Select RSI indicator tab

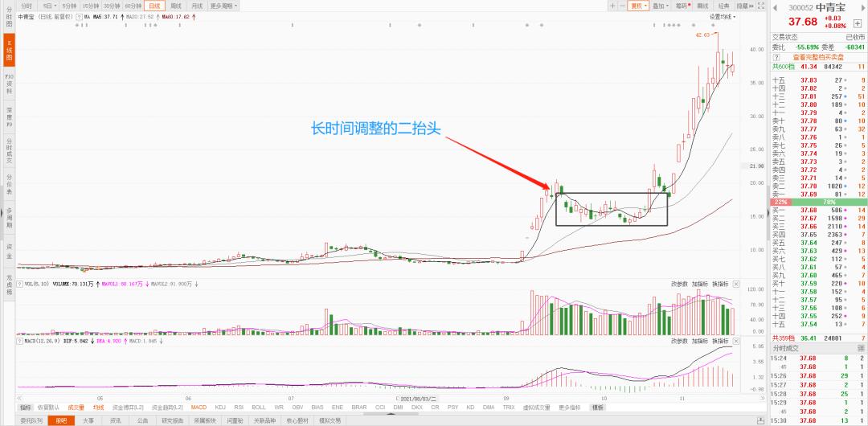[239, 408]
